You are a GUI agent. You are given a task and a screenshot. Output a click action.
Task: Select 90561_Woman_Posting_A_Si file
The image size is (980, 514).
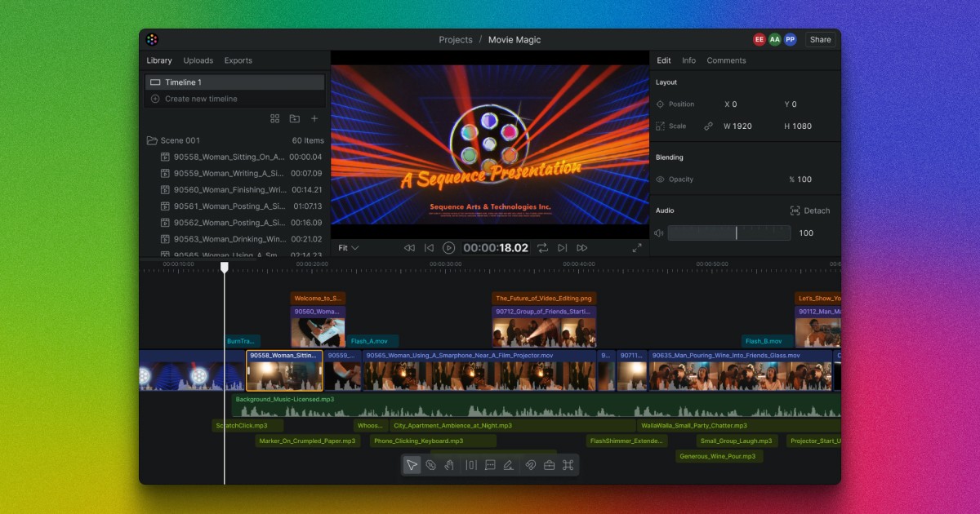(241, 206)
